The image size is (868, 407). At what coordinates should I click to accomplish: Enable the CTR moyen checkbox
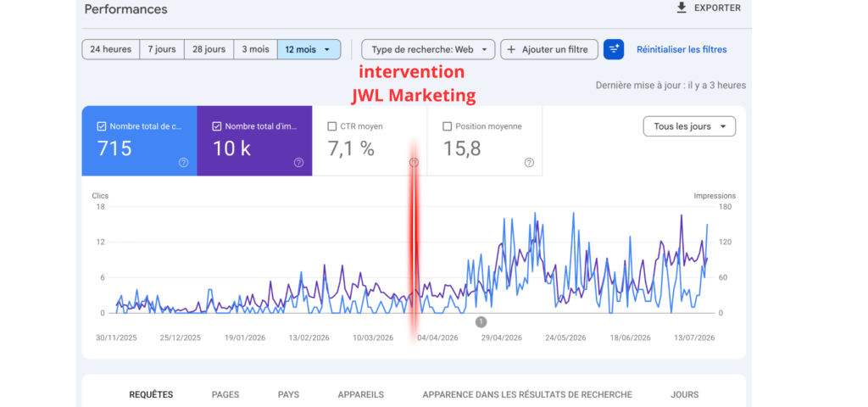331,126
